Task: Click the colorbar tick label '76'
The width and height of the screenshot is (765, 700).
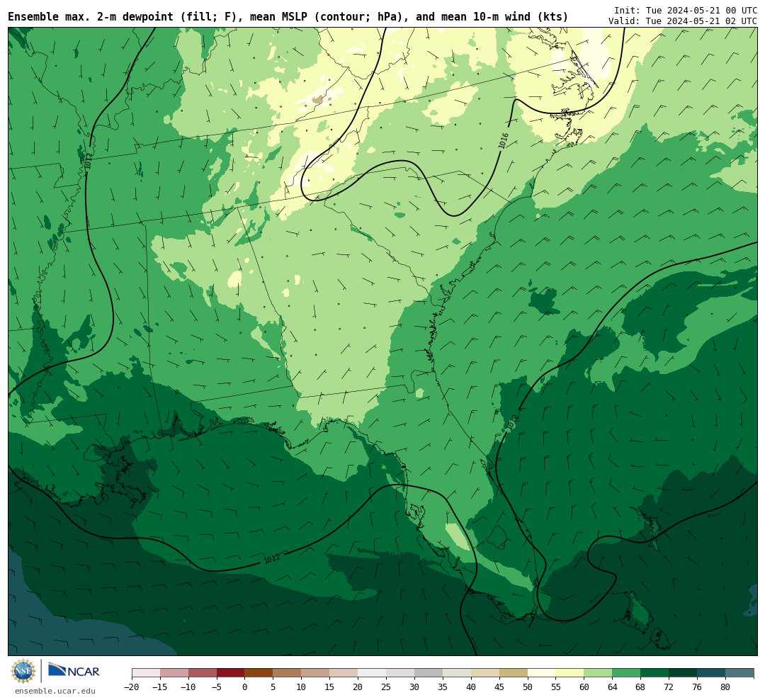Action: pos(697,687)
